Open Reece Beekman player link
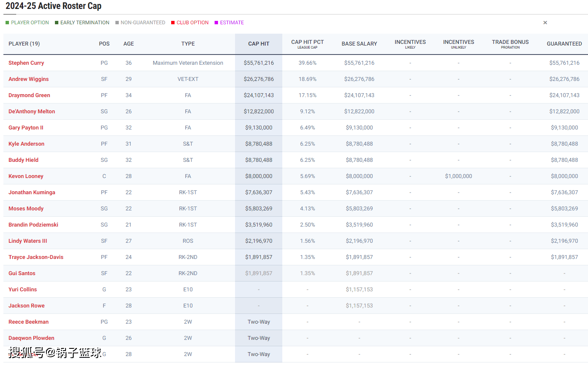 (x=29, y=322)
